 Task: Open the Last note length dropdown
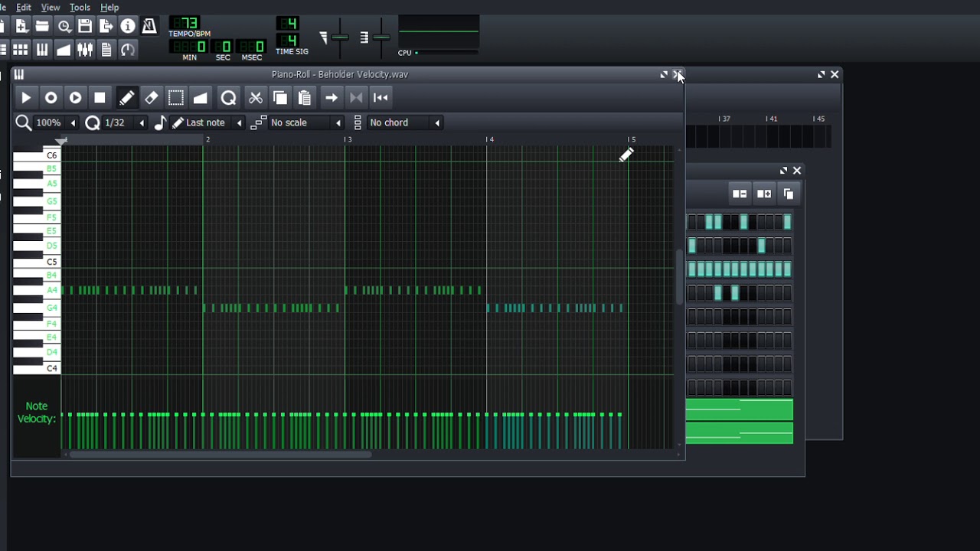click(x=207, y=122)
